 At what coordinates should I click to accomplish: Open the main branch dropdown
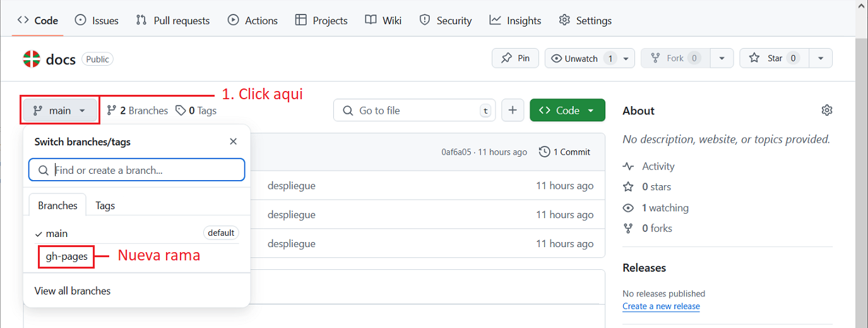(x=61, y=111)
